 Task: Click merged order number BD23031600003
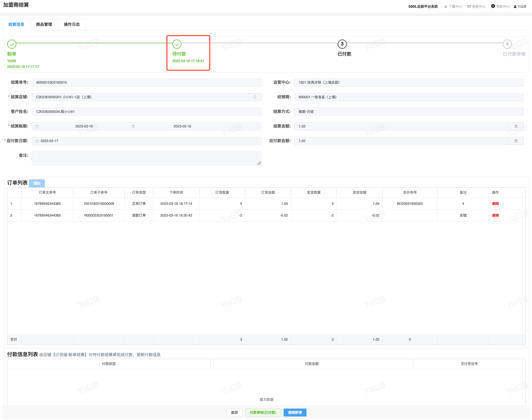[x=410, y=204]
